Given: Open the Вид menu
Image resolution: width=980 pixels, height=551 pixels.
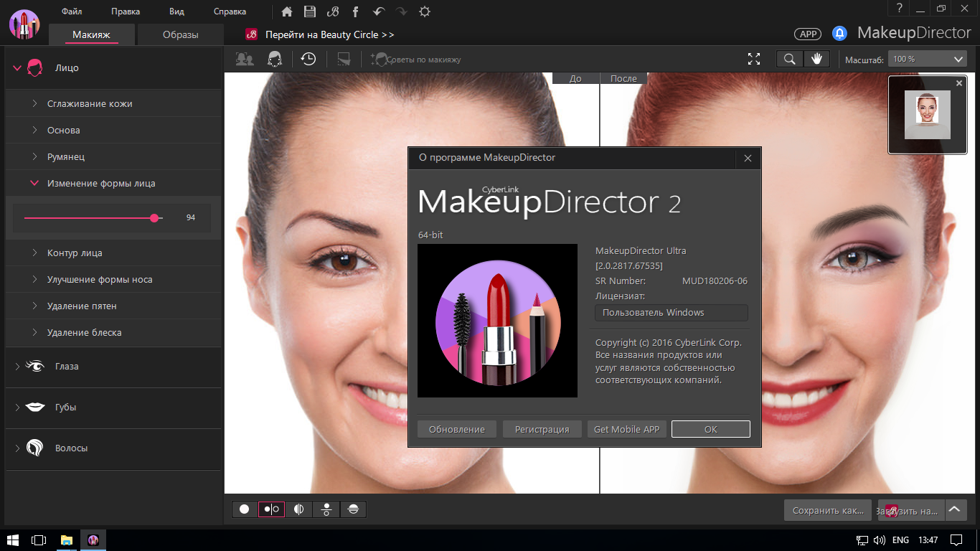Looking at the screenshot, I should click(x=176, y=11).
